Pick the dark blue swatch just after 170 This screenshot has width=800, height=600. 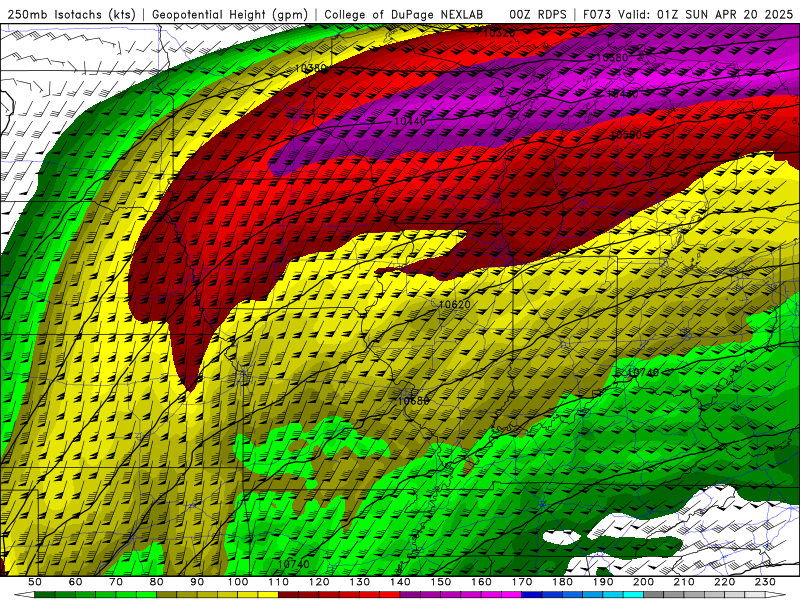coord(532,595)
